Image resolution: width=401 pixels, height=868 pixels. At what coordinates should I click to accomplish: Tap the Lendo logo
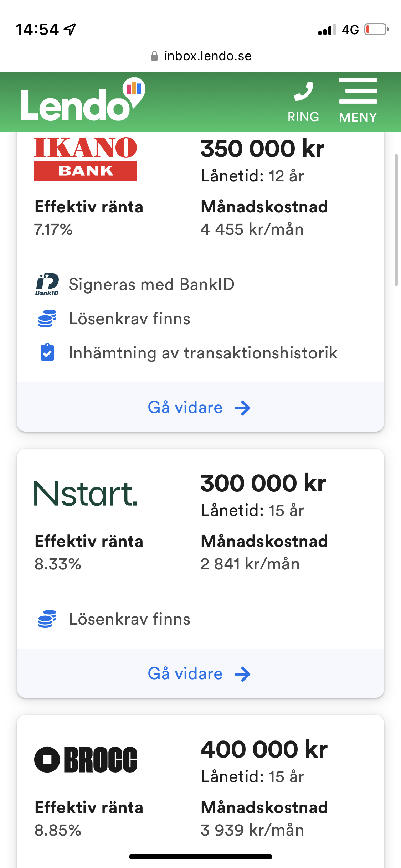pos(83,100)
